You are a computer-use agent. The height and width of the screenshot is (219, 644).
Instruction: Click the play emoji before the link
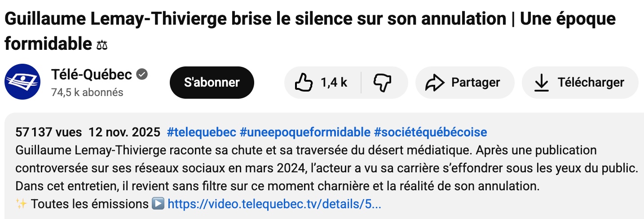(158, 204)
